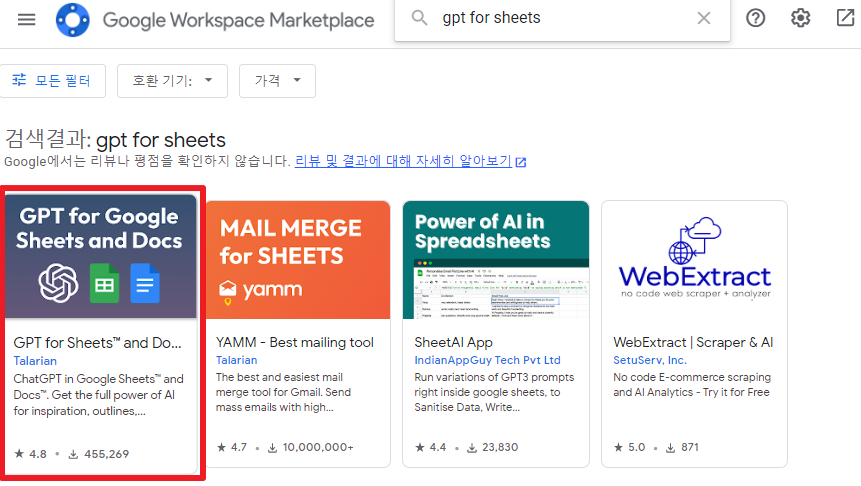Open the GPT for Google Sheets and Docs banner
This screenshot has height=486, width=861.
click(x=100, y=256)
